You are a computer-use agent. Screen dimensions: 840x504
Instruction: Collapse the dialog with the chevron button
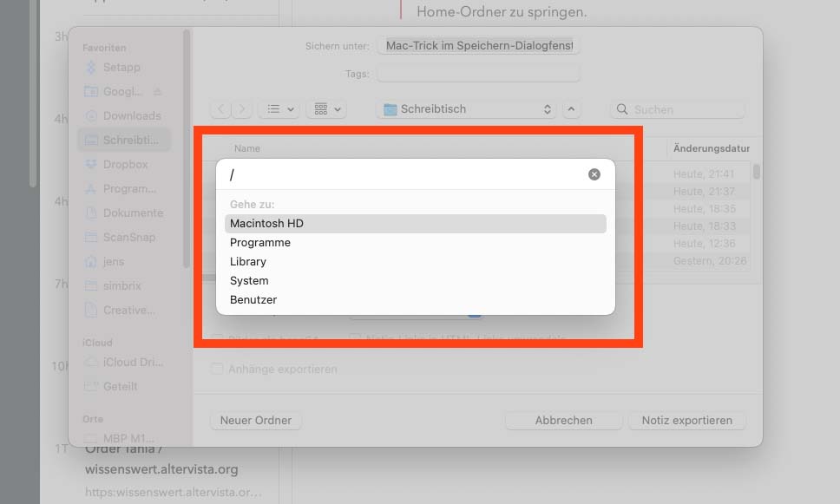[x=571, y=109]
